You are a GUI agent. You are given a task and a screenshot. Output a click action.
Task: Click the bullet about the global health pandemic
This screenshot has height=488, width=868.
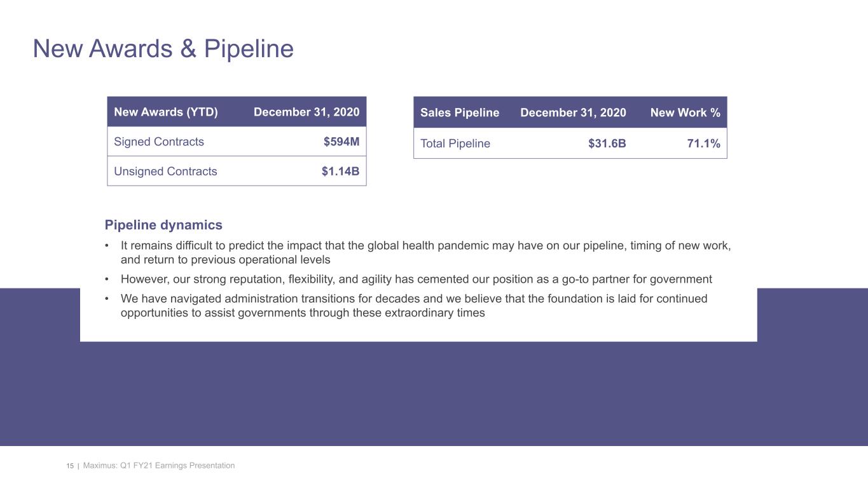(425, 252)
